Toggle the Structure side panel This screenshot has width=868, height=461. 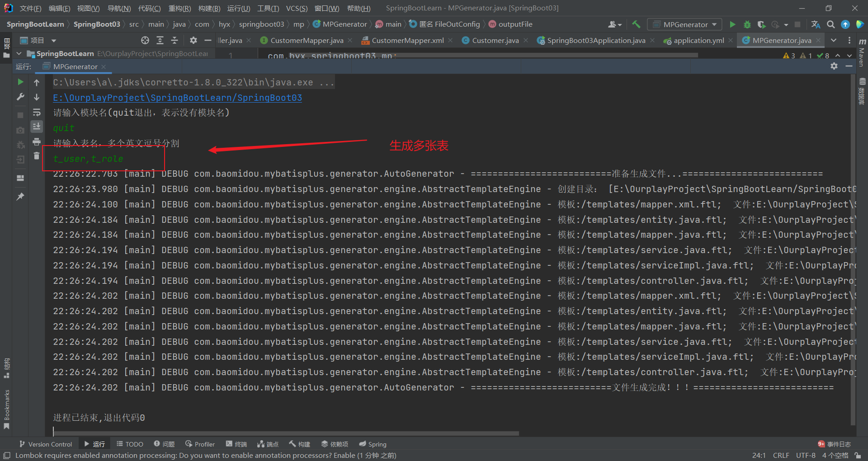coord(6,368)
